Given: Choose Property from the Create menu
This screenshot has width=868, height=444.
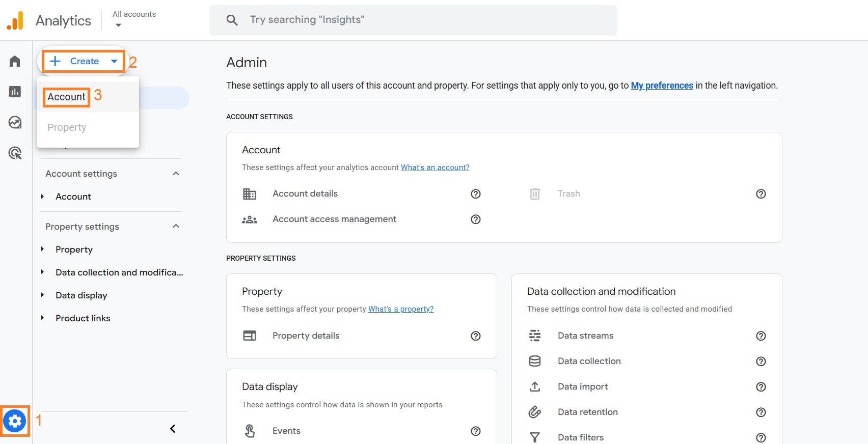Looking at the screenshot, I should pyautogui.click(x=88, y=127).
